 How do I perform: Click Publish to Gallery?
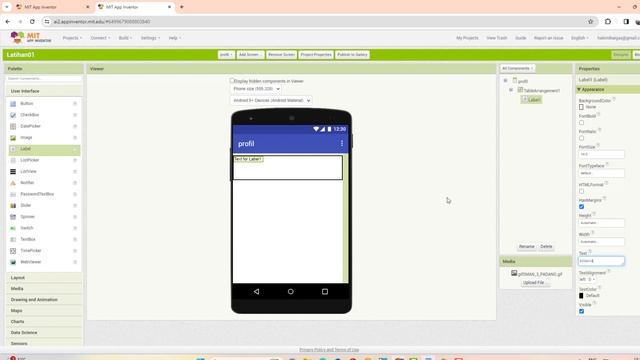click(352, 55)
